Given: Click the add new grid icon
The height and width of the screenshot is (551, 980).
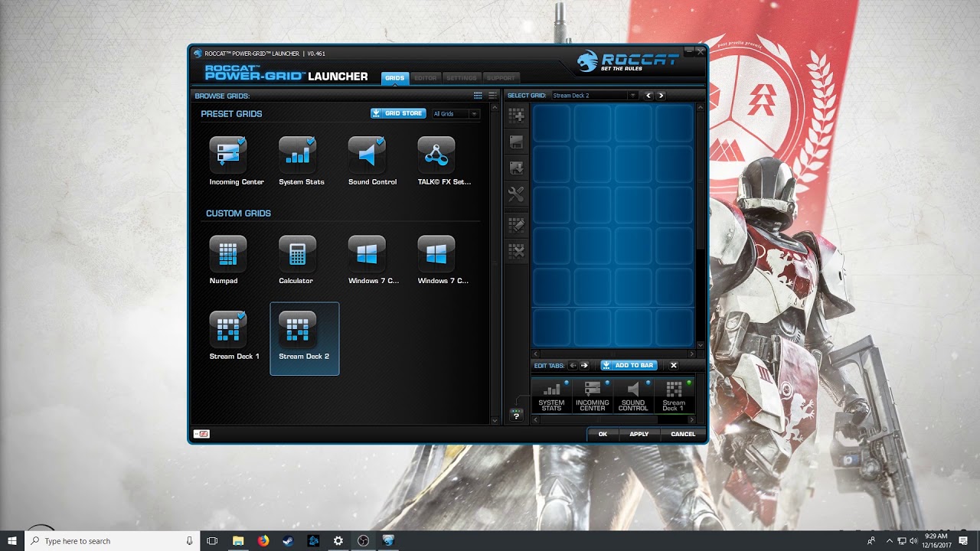Looking at the screenshot, I should (x=517, y=116).
